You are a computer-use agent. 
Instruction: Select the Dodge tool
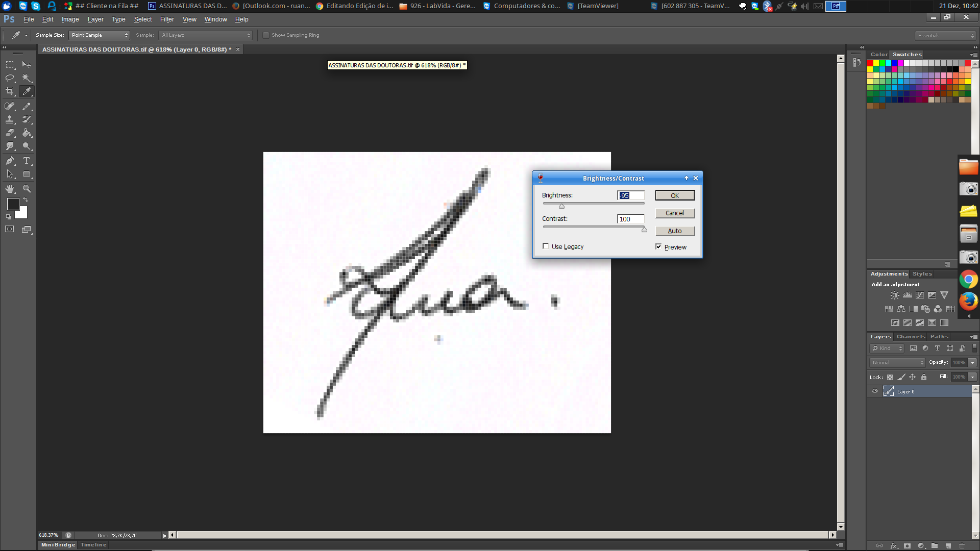click(27, 146)
